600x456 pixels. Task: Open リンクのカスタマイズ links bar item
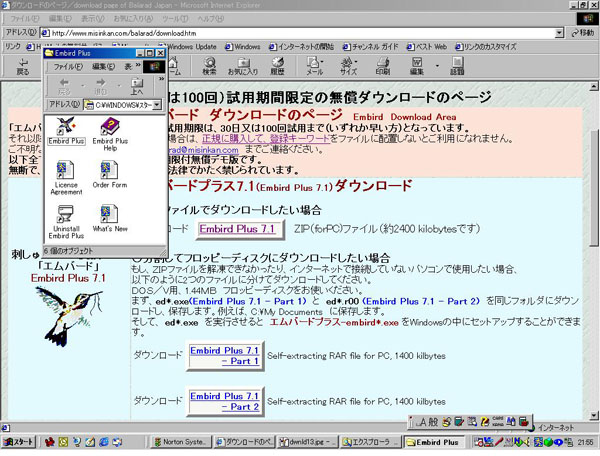[485, 47]
